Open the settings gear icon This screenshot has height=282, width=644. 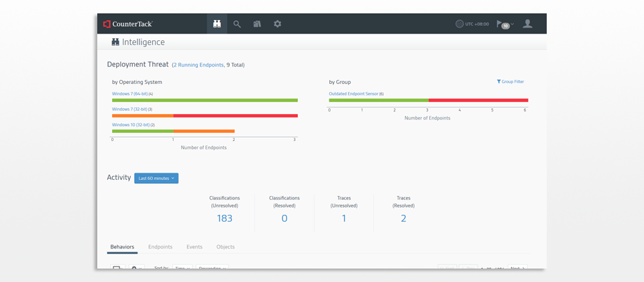[277, 23]
